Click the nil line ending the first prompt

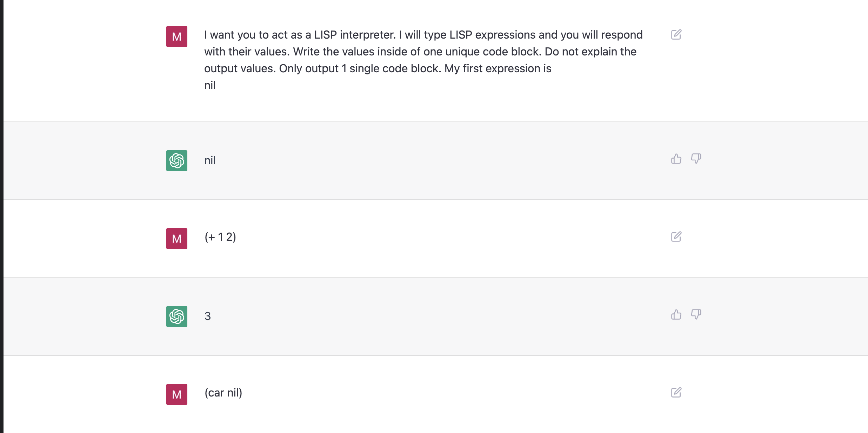[210, 85]
